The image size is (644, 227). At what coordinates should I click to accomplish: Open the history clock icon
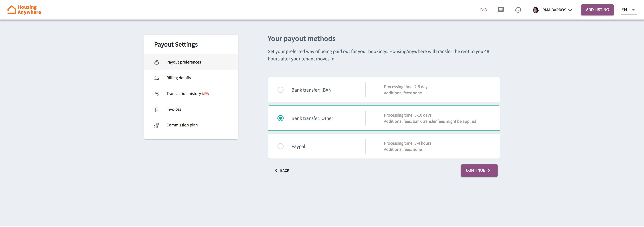point(518,10)
